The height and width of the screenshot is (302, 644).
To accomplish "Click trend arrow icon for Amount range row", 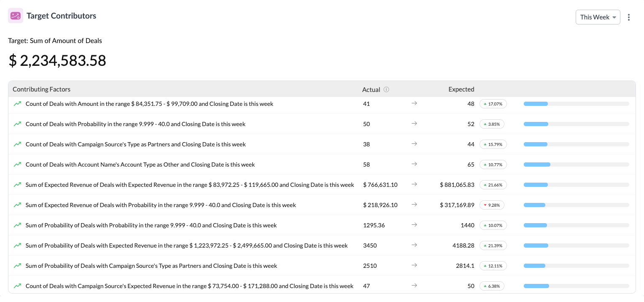I will 17,104.
